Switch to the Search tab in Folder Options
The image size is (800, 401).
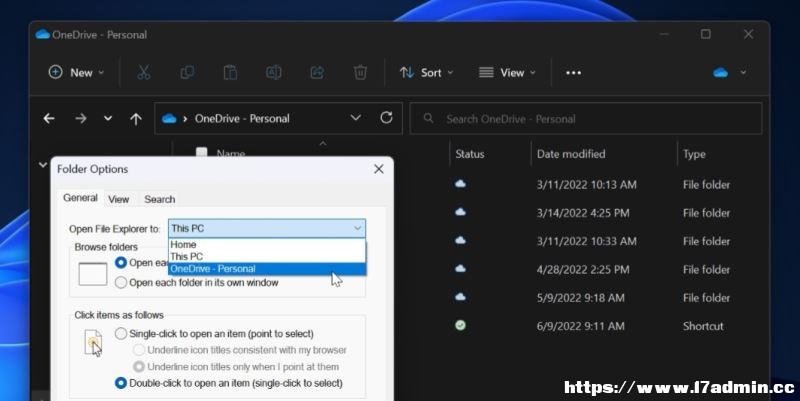160,199
